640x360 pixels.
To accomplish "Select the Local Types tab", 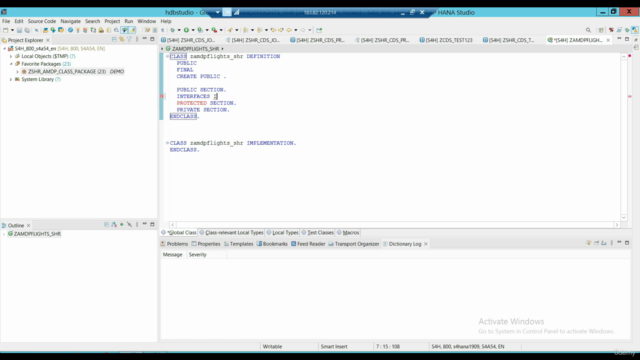I will click(x=282, y=232).
